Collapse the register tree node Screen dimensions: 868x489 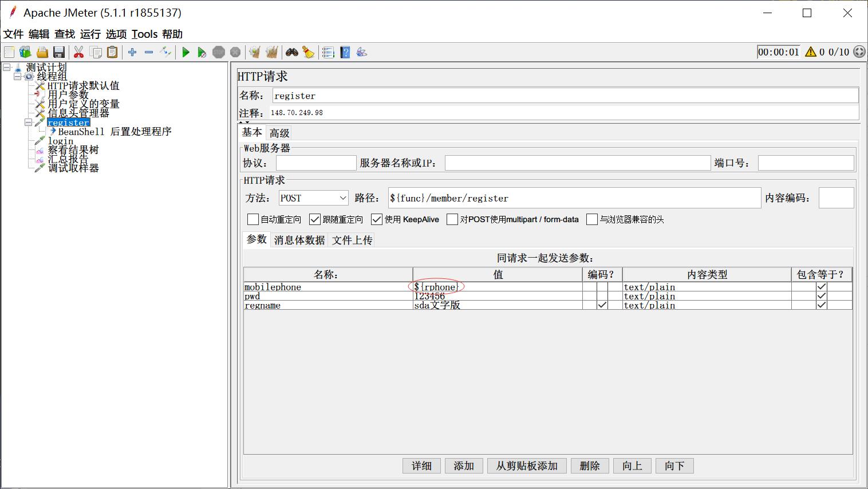(28, 123)
